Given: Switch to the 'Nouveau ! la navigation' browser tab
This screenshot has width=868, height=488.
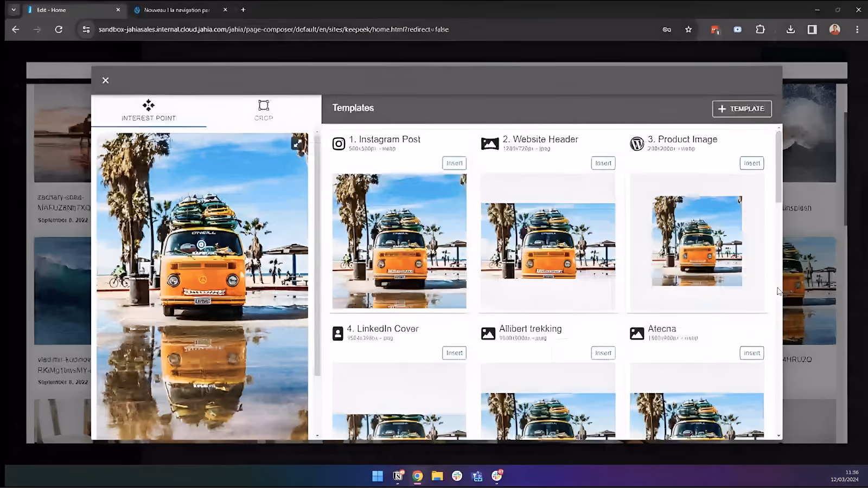Looking at the screenshot, I should (177, 10).
